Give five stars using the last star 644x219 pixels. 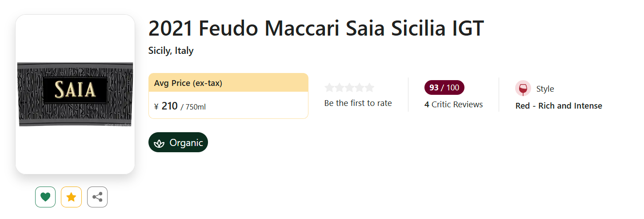[x=369, y=88]
